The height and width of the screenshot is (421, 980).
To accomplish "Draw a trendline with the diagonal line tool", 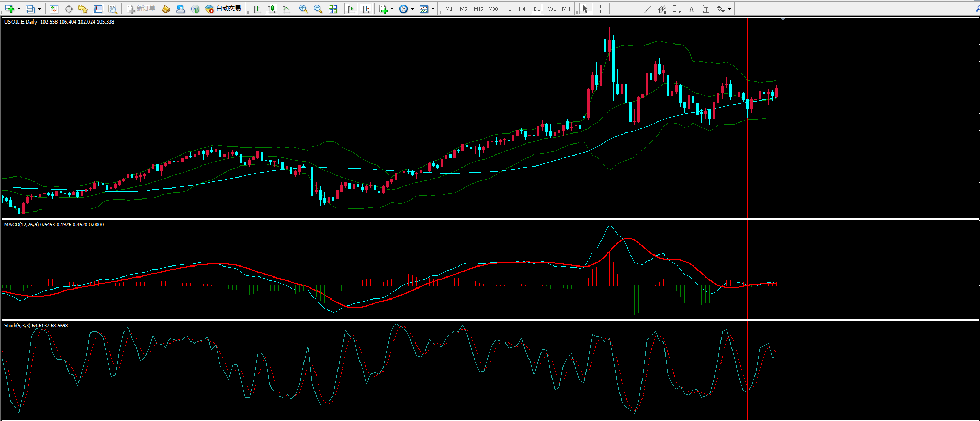I will pos(648,9).
